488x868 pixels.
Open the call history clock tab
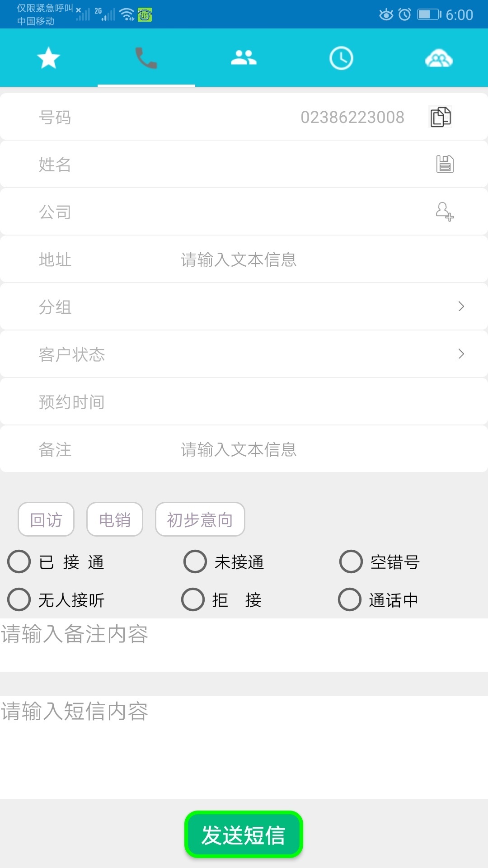(x=341, y=58)
